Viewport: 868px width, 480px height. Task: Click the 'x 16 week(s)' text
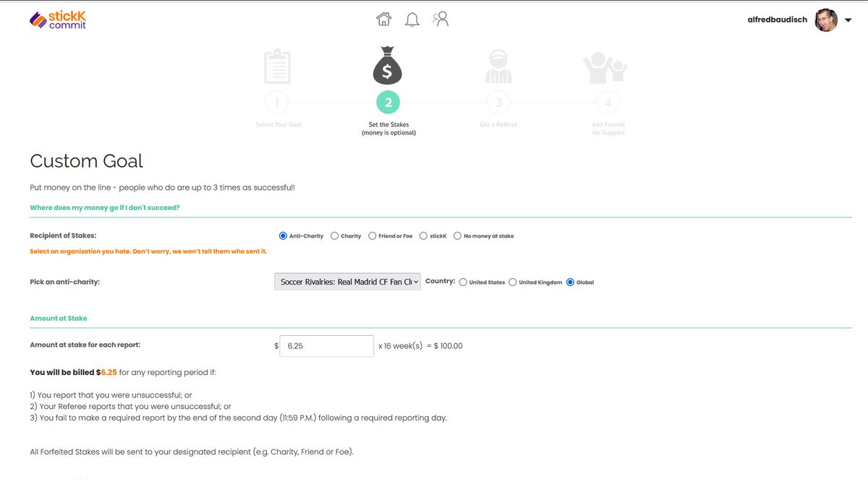coord(401,346)
